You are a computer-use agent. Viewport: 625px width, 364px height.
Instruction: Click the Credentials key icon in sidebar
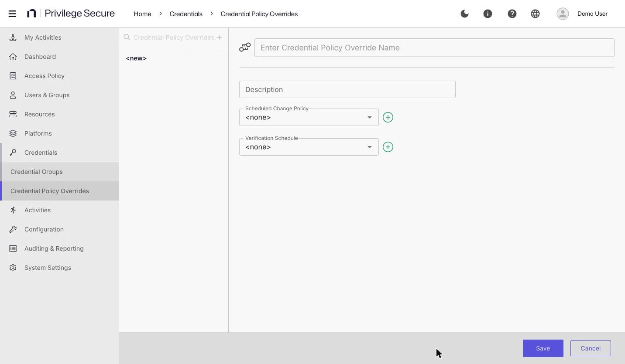click(x=13, y=153)
